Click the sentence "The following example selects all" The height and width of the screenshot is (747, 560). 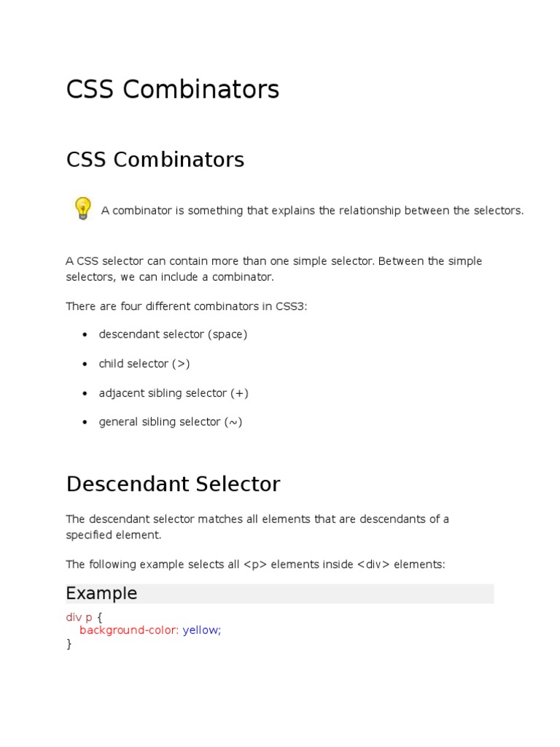coord(255,565)
